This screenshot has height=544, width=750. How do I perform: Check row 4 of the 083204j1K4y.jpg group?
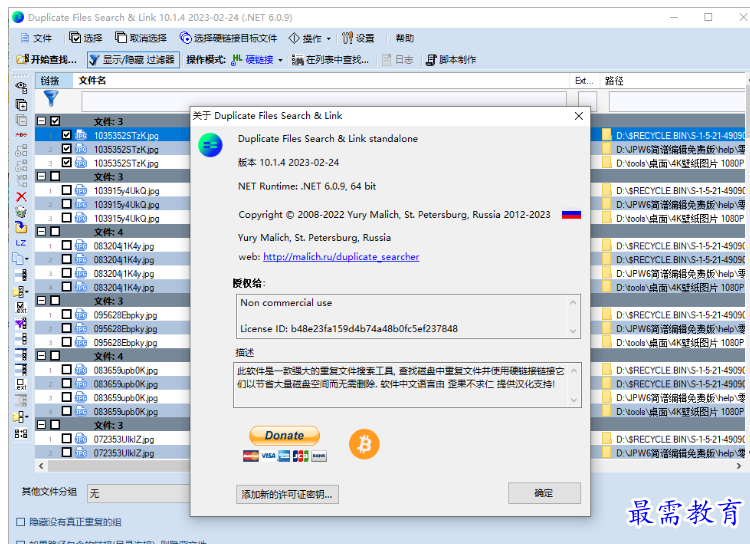point(66,287)
